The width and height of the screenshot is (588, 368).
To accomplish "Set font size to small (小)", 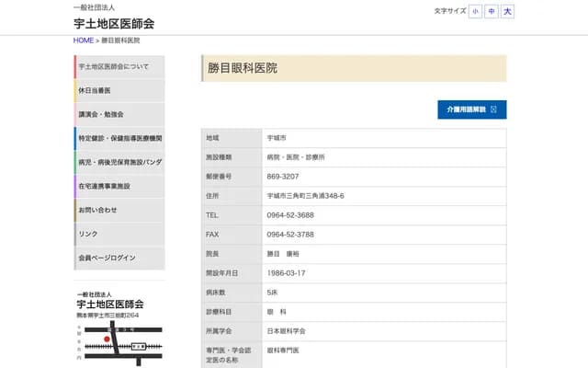I will (475, 11).
